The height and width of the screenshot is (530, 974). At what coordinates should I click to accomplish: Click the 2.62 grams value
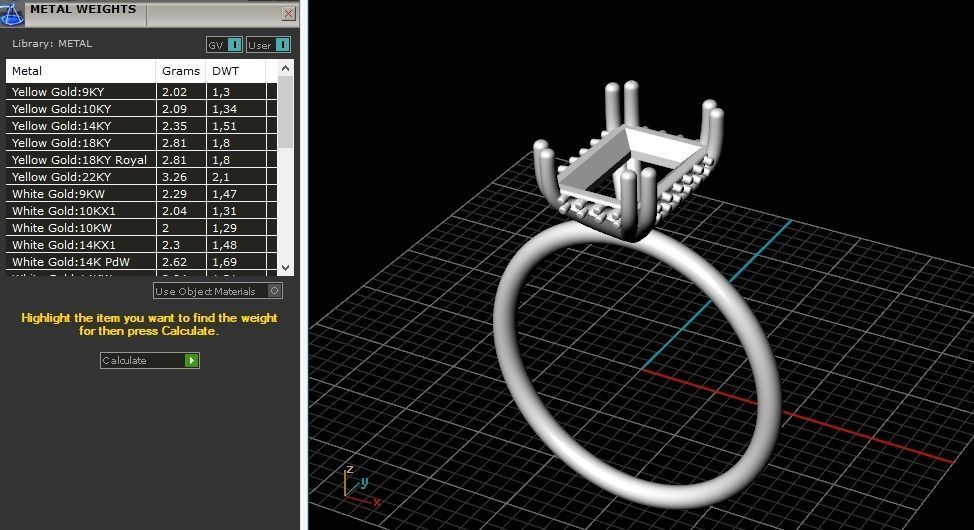coord(175,262)
